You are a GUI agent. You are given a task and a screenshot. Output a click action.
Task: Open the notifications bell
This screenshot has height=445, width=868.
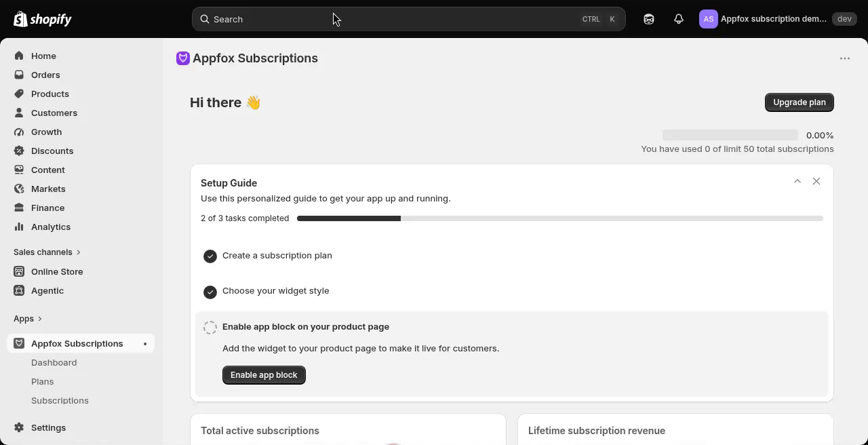coord(679,19)
